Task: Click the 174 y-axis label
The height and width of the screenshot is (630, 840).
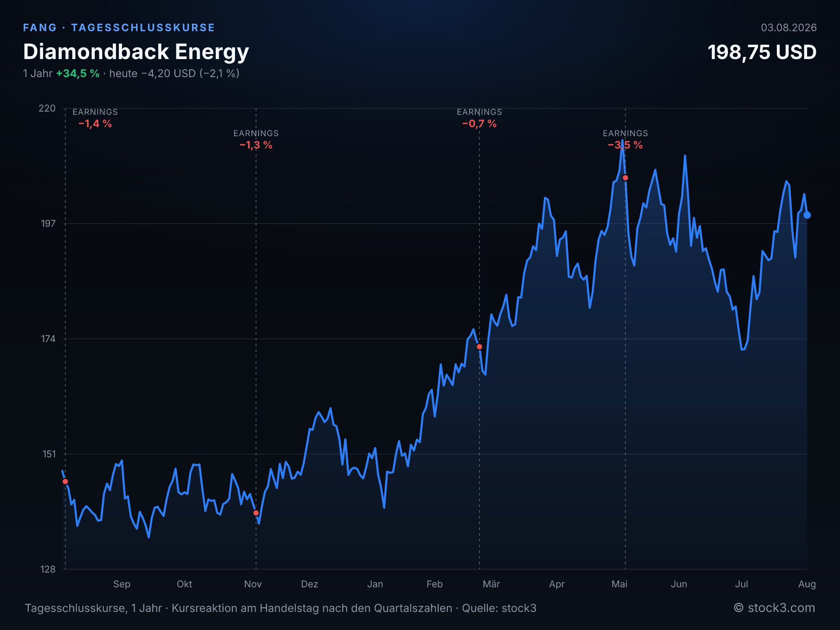Action: pyautogui.click(x=48, y=339)
